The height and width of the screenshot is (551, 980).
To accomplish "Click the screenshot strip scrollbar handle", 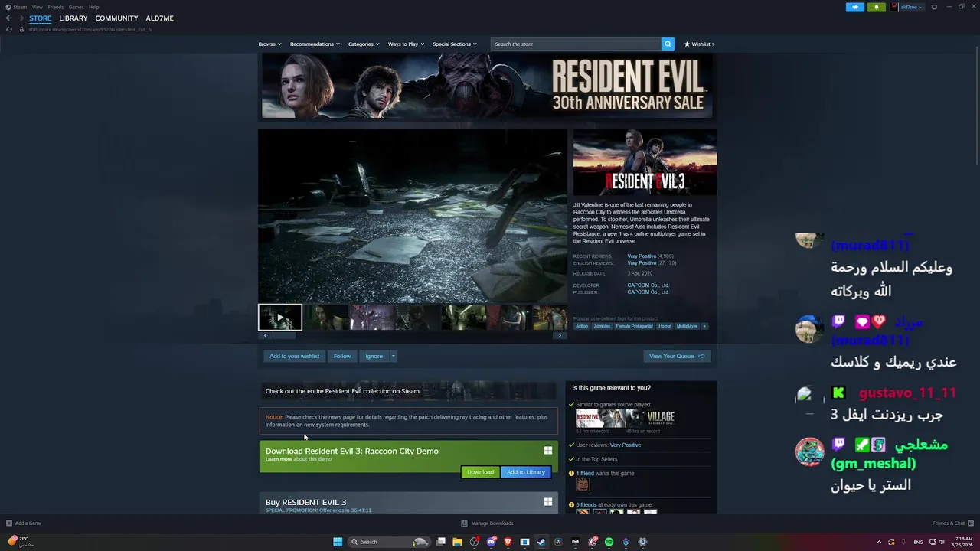I will 284,335.
